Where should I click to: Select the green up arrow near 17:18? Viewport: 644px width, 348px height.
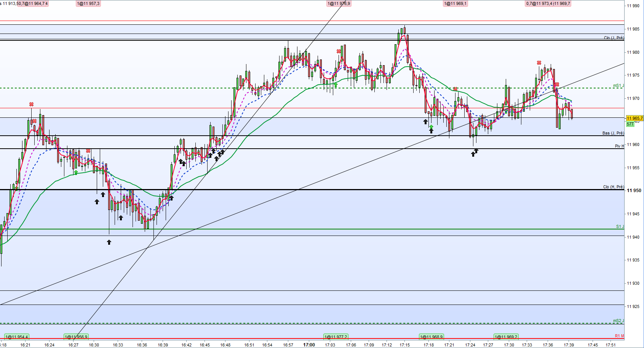click(431, 127)
